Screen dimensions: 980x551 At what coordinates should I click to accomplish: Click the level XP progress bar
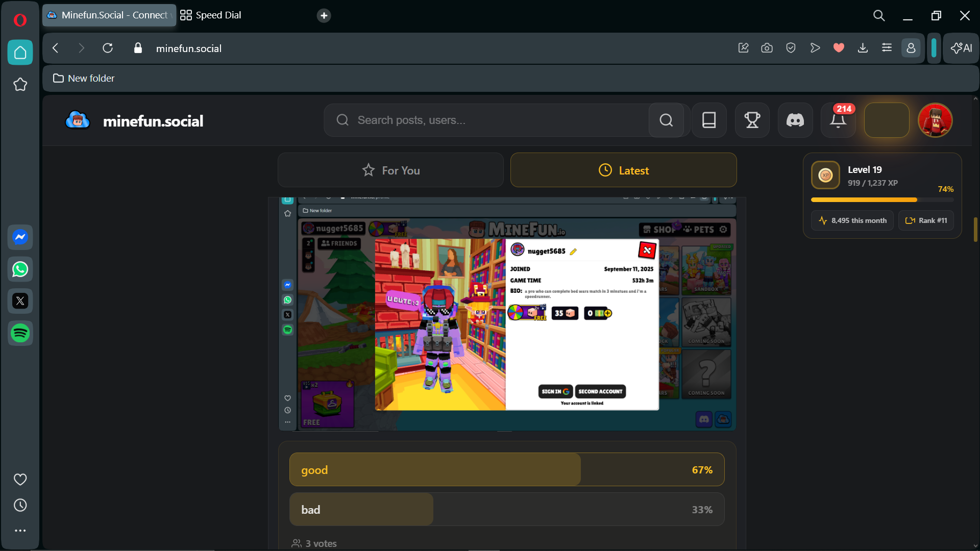tap(881, 200)
